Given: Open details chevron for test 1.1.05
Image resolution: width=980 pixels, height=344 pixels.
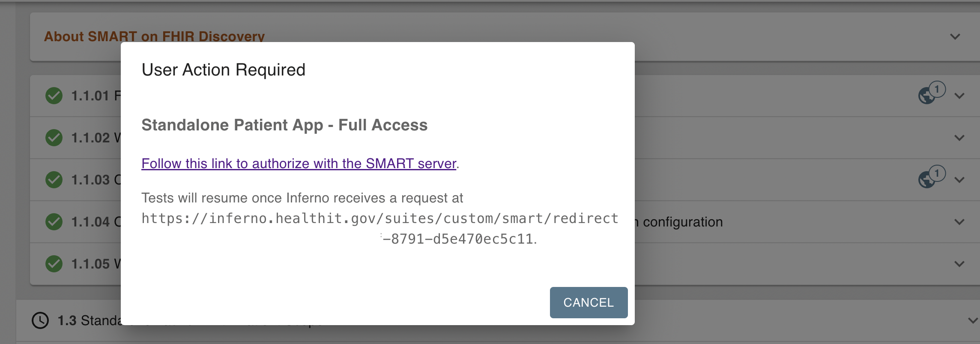Looking at the screenshot, I should 959,264.
